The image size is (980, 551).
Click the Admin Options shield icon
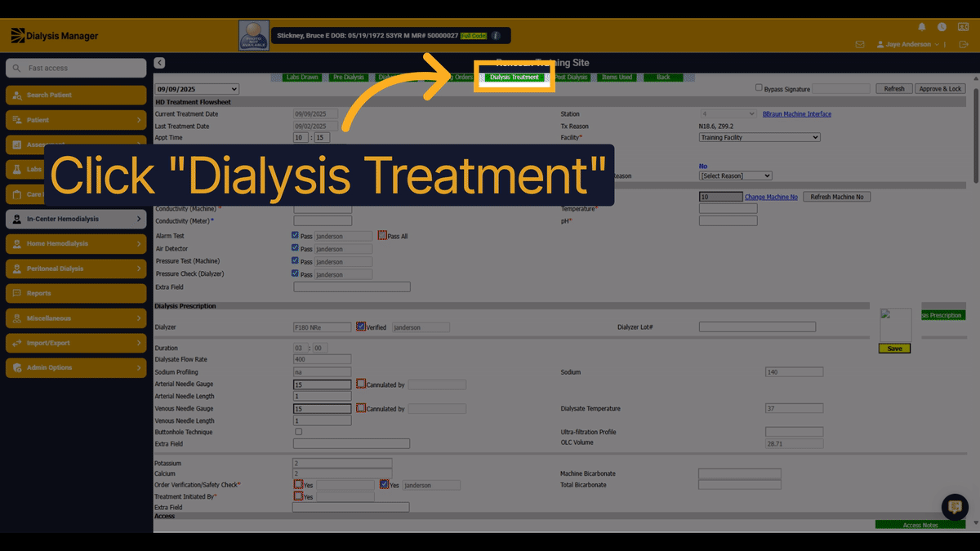(x=17, y=367)
